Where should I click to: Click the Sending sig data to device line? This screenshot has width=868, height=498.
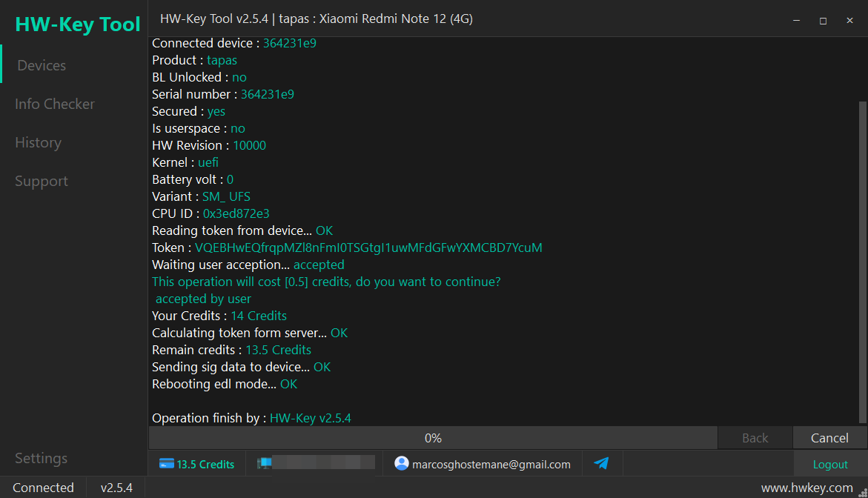click(x=242, y=367)
